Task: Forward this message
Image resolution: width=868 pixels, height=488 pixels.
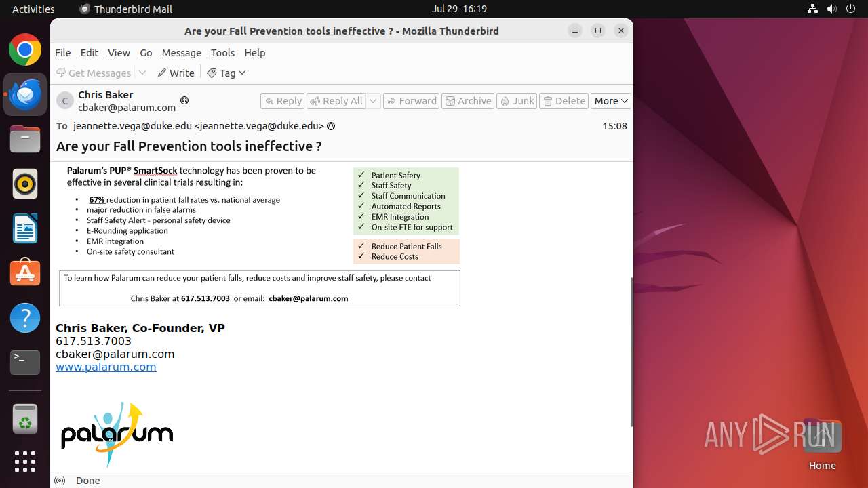Action: tap(412, 101)
